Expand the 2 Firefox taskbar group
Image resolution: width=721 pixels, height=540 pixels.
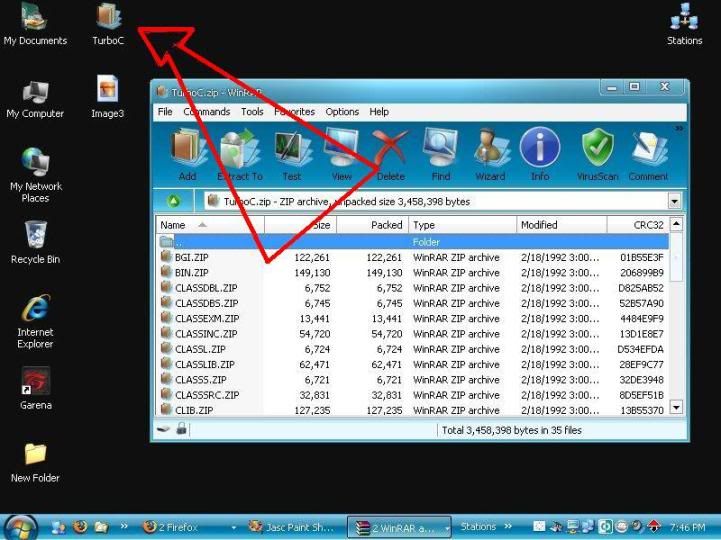234,528
